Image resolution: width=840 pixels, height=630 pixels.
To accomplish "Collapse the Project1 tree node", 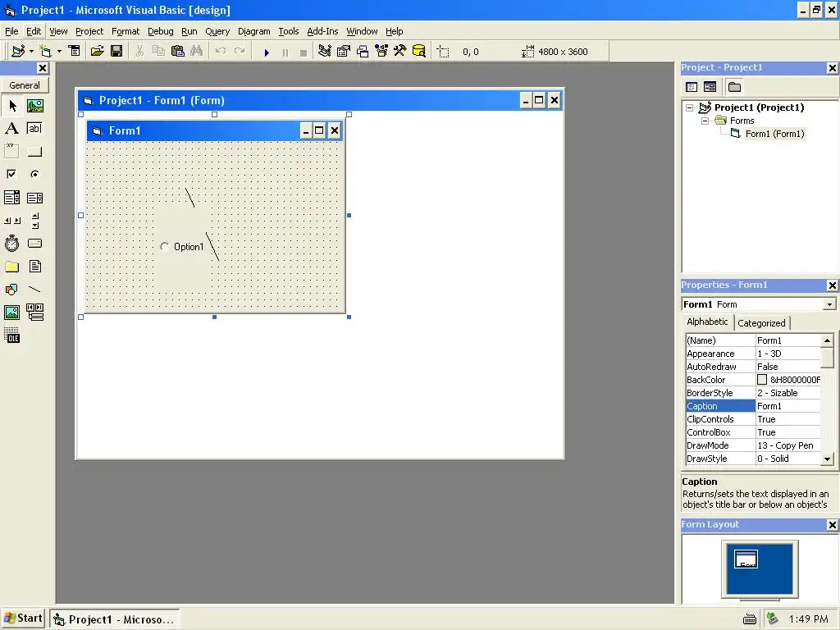I will tap(689, 107).
